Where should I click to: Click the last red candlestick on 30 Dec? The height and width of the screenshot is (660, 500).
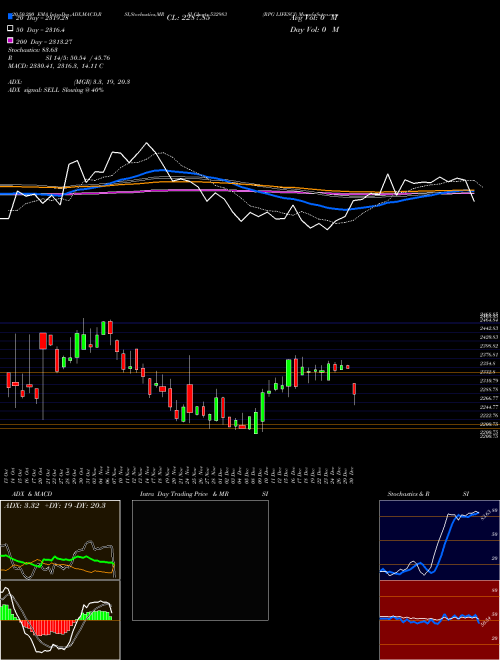tap(354, 389)
